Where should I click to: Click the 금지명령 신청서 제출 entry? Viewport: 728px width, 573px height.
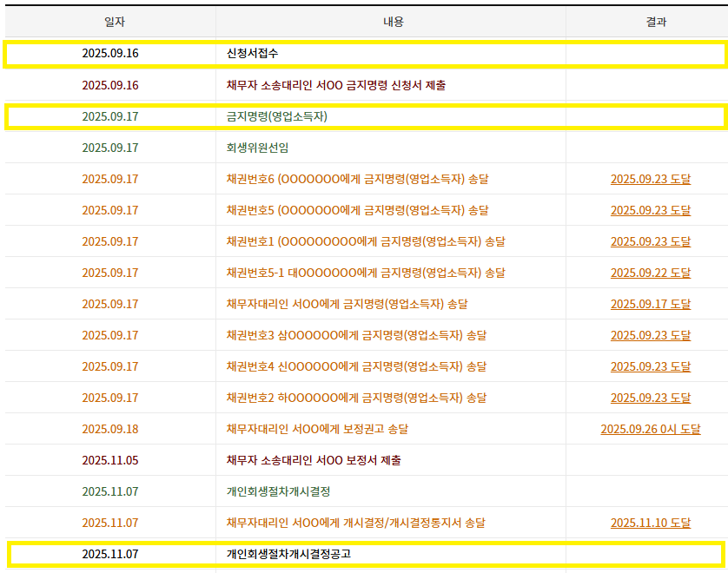pos(335,85)
